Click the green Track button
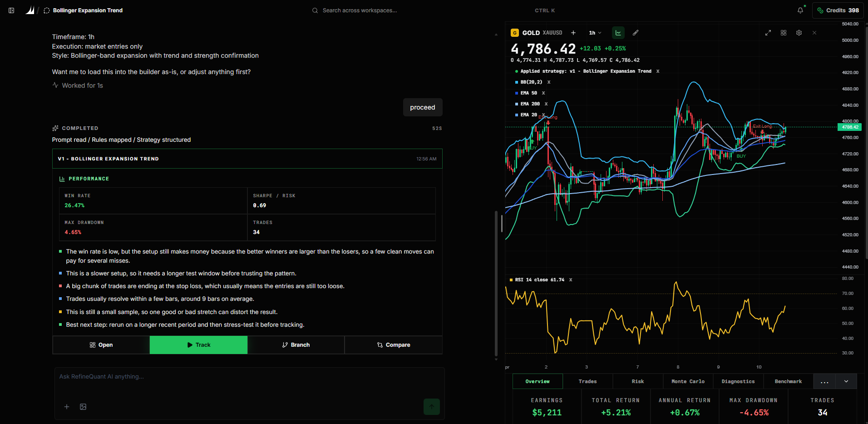Viewport: 868px width, 424px height. pos(198,345)
